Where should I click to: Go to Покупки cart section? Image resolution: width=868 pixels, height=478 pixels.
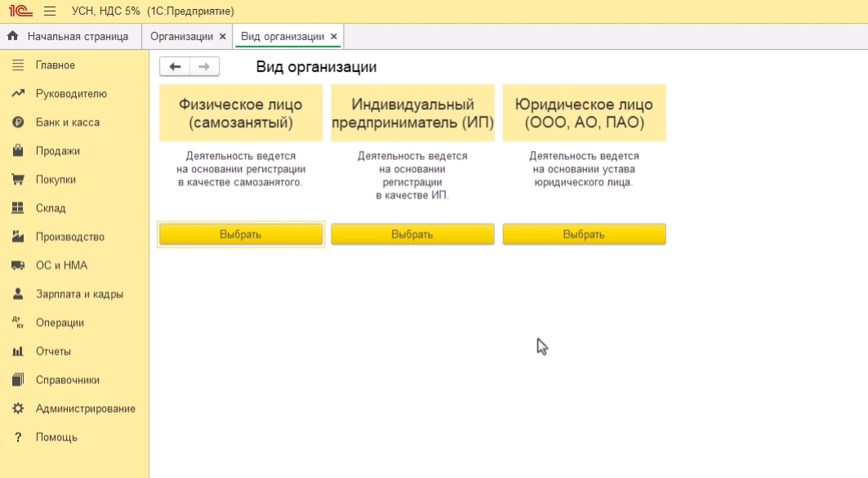point(56,180)
